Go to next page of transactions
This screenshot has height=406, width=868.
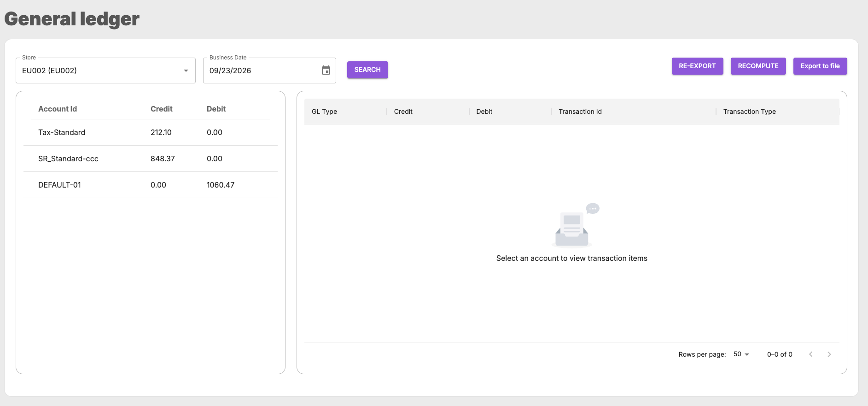(x=829, y=354)
